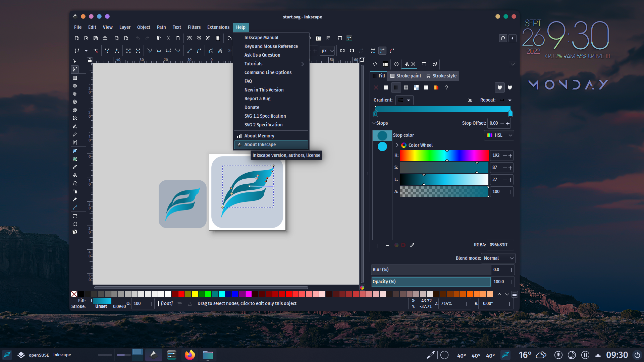Set fill to Radial gradient
The image size is (644, 362).
pos(406,87)
